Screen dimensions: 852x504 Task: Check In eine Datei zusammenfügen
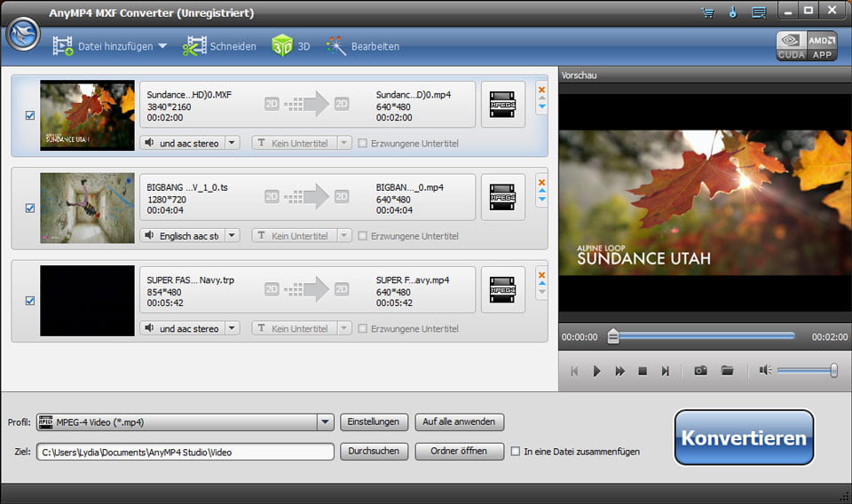[515, 452]
